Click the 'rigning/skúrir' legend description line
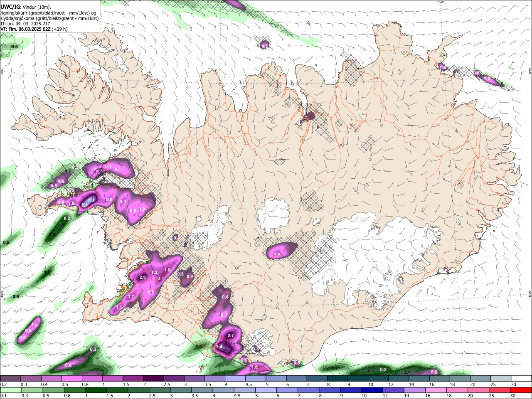Image resolution: width=532 pixels, height=399 pixels. point(48,12)
